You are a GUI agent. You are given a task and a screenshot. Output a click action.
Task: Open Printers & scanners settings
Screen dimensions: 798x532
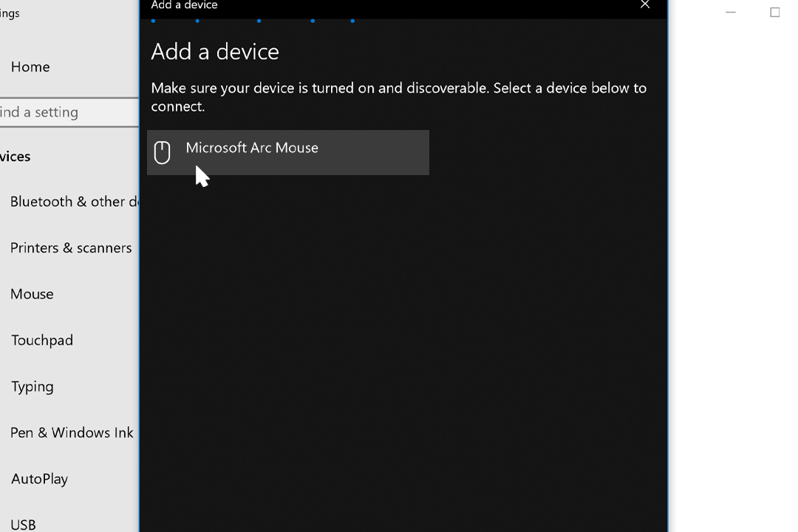[x=69, y=248]
